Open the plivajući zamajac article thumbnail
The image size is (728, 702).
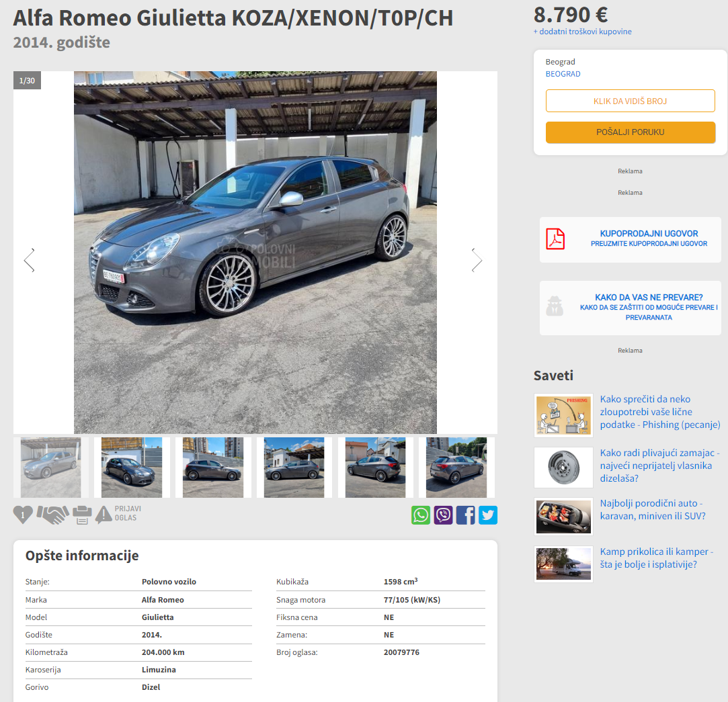(x=563, y=468)
